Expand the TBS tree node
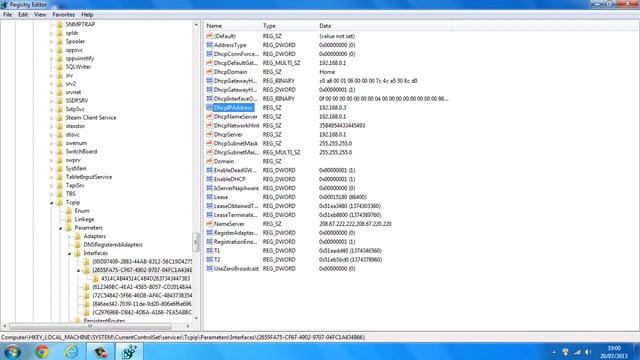The height and width of the screenshot is (360, 640). (x=52, y=194)
